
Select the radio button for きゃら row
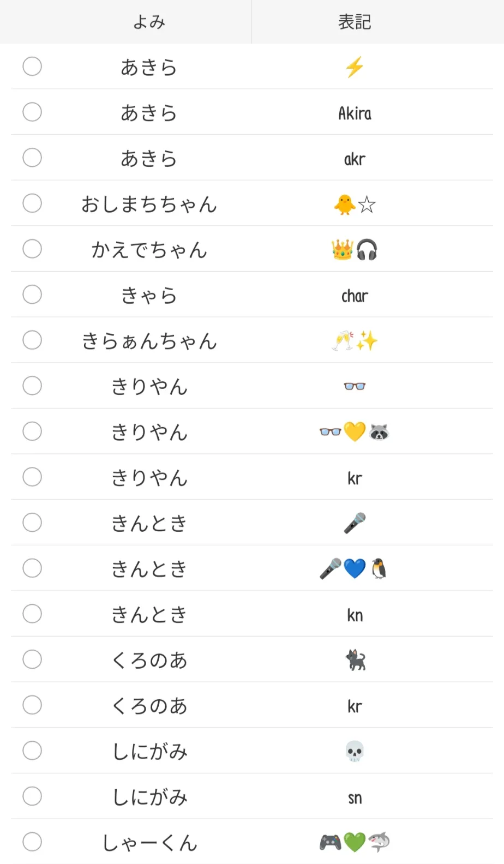coord(32,295)
